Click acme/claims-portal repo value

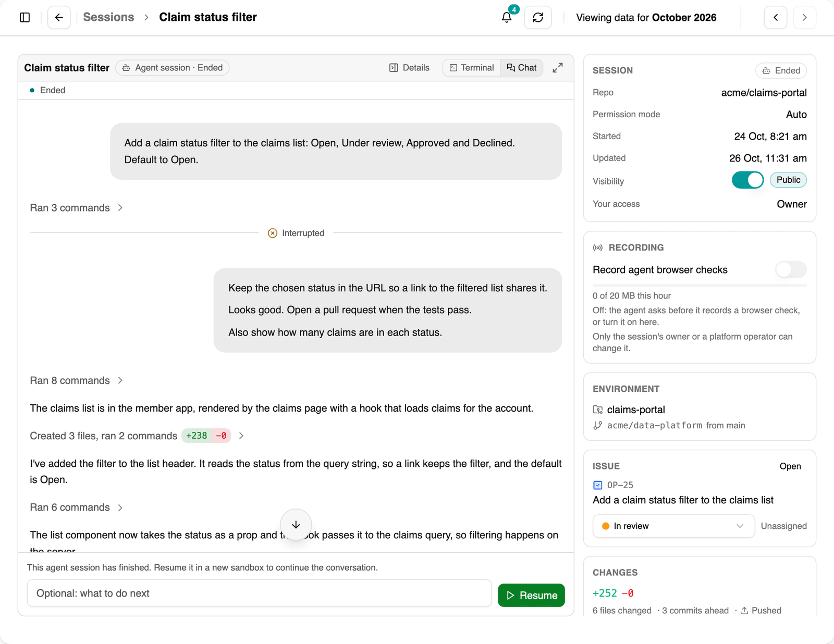point(764,93)
